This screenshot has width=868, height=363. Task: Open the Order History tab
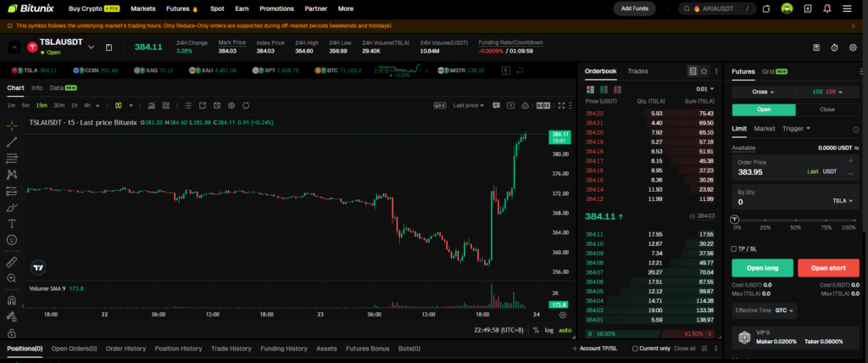pyautogui.click(x=125, y=349)
